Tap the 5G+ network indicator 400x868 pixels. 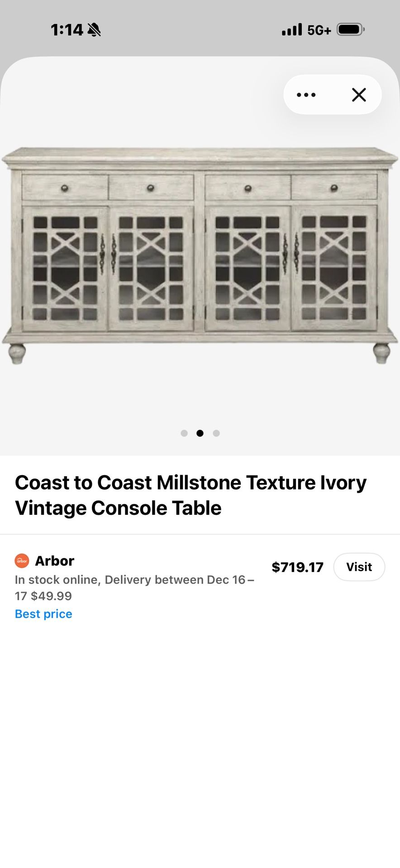point(319,30)
